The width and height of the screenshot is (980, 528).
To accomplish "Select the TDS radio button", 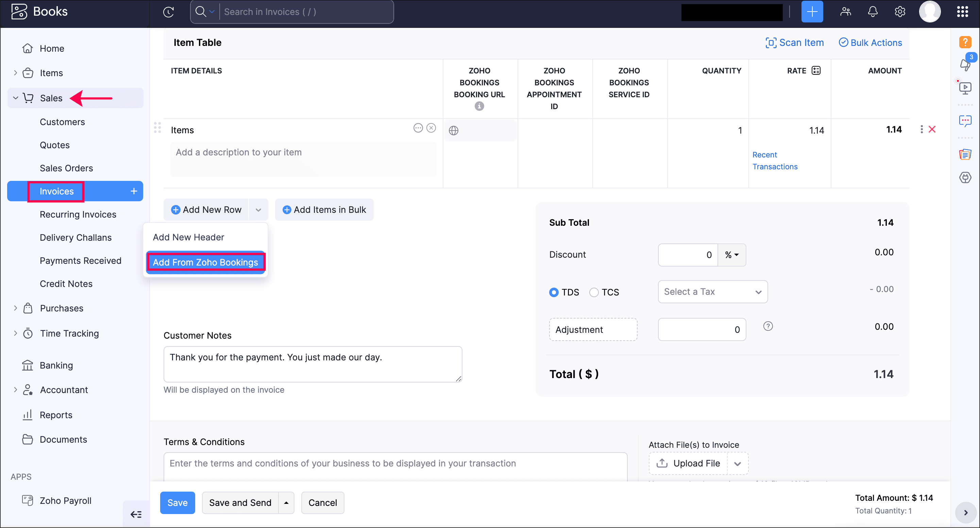I will pyautogui.click(x=554, y=292).
